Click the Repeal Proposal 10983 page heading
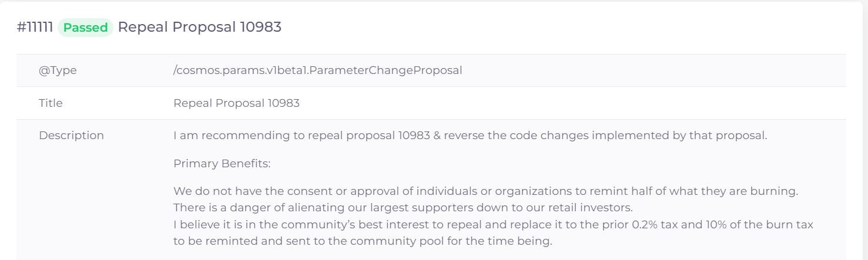The width and height of the screenshot is (868, 260). (199, 28)
